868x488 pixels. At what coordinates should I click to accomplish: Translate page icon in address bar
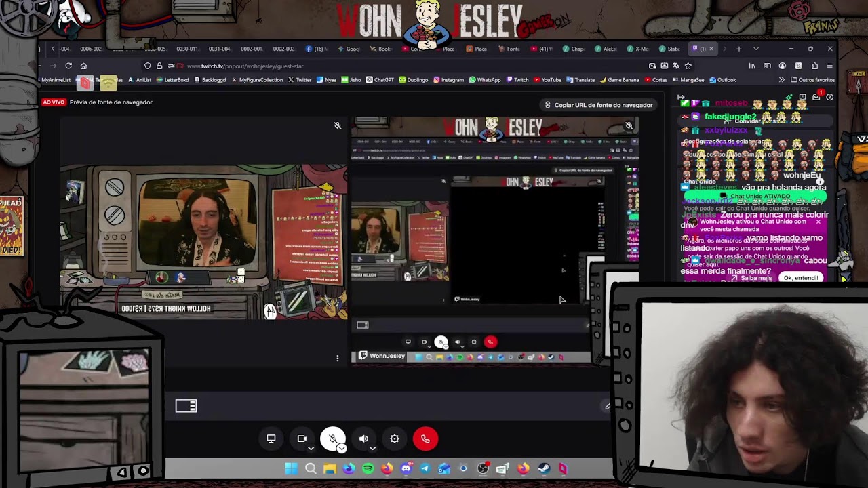tap(676, 66)
